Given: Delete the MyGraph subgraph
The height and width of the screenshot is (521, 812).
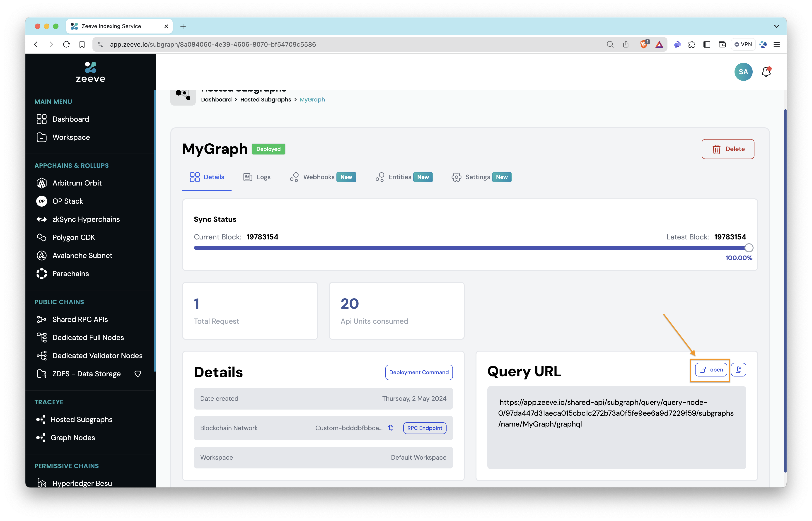Looking at the screenshot, I should (727, 149).
